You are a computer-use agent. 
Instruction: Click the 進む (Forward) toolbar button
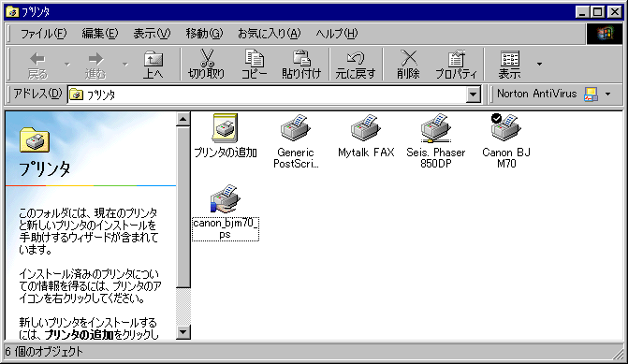pyautogui.click(x=95, y=65)
